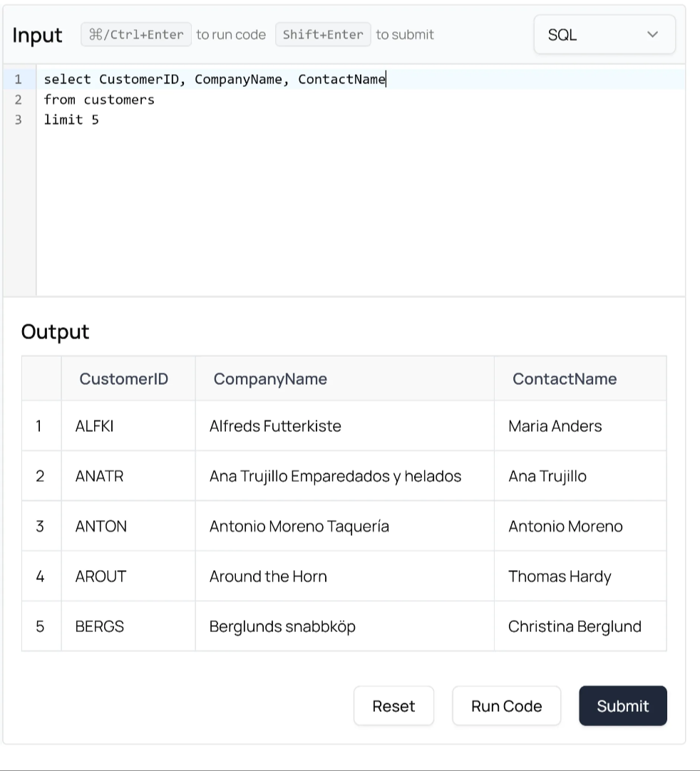The width and height of the screenshot is (700, 771).
Task: Place cursor on the 'from customers' line
Action: (x=99, y=100)
